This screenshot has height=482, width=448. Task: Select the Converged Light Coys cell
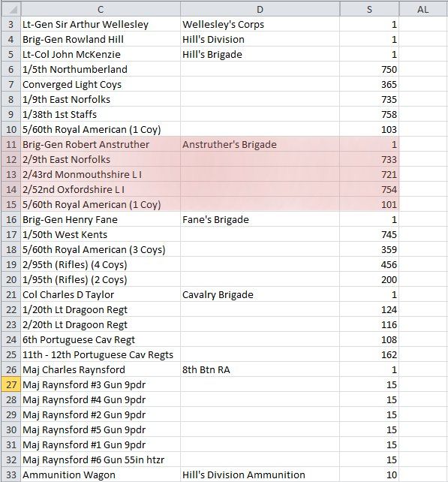(x=101, y=85)
